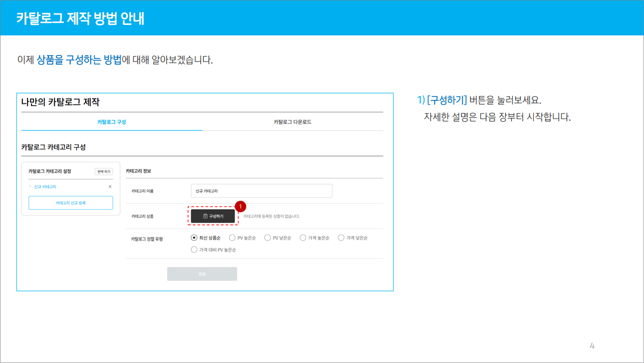Focus the 카테고리 이름 input field
This screenshot has width=644, height=363.
pos(261,191)
